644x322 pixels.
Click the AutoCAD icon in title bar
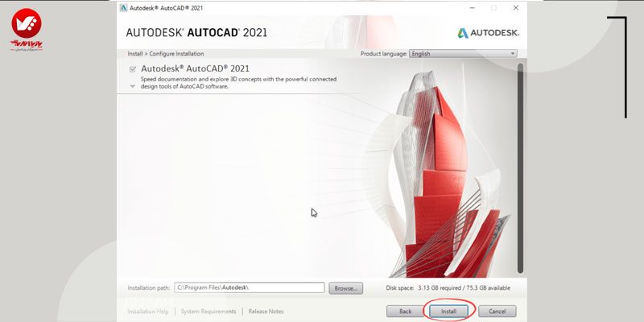pyautogui.click(x=123, y=8)
